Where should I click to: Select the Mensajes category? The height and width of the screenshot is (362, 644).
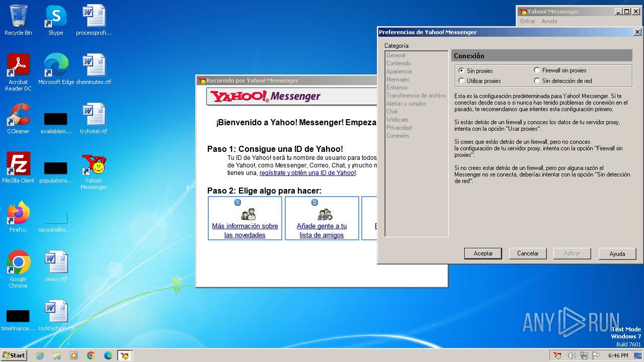(x=398, y=79)
